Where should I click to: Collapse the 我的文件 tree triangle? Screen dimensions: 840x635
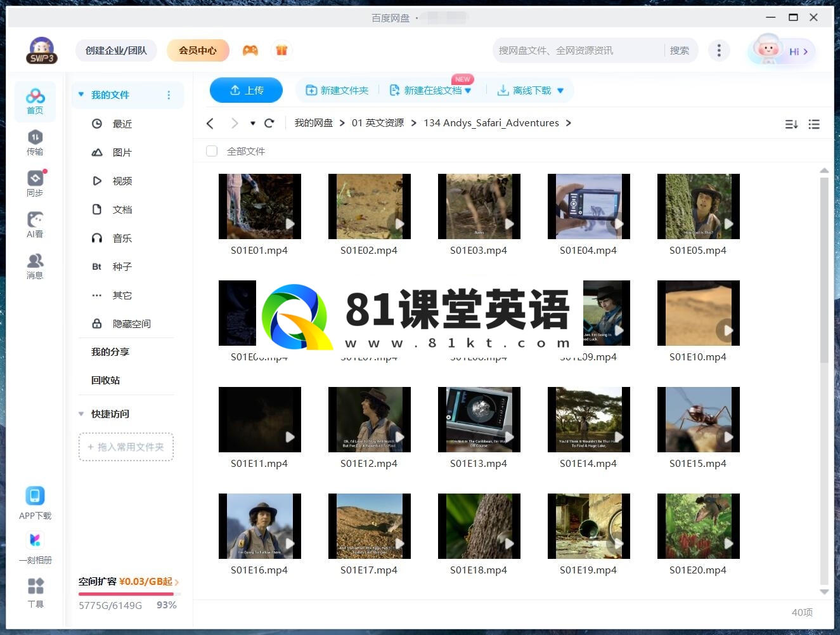(81, 95)
